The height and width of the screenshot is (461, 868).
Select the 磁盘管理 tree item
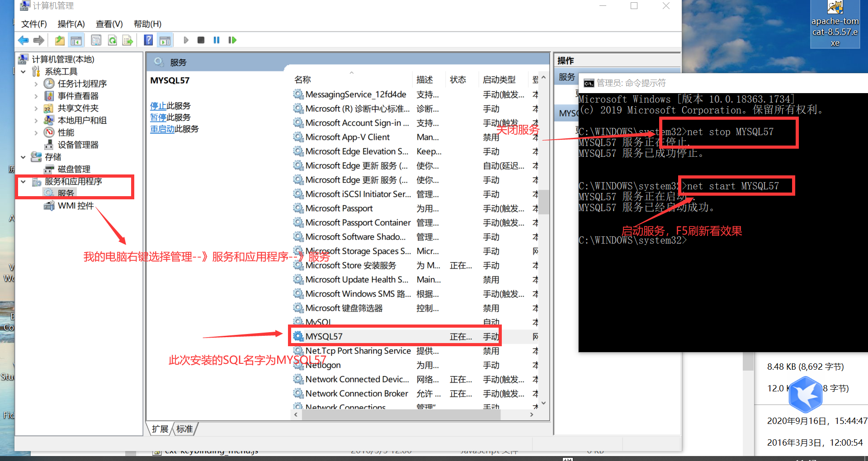74,169
